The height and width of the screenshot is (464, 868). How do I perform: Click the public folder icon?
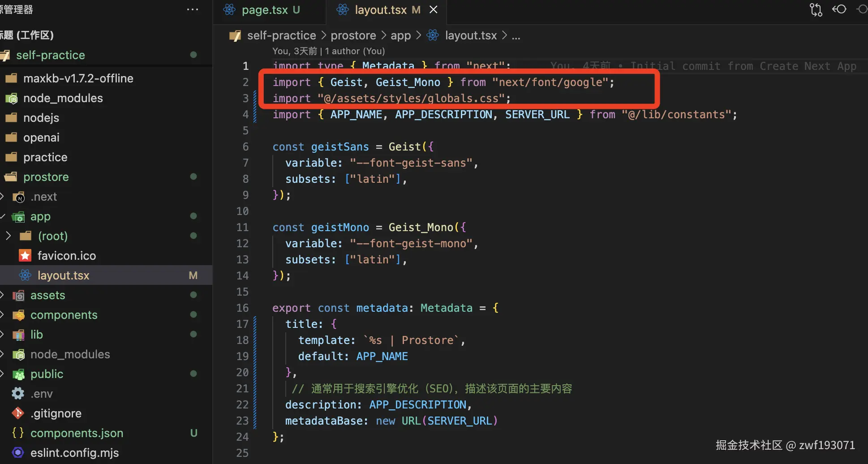(x=19, y=374)
